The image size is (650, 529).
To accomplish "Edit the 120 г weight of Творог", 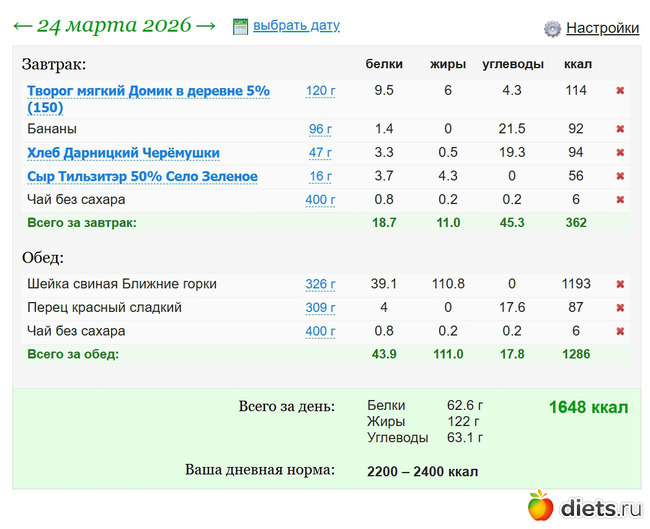I will click(320, 91).
